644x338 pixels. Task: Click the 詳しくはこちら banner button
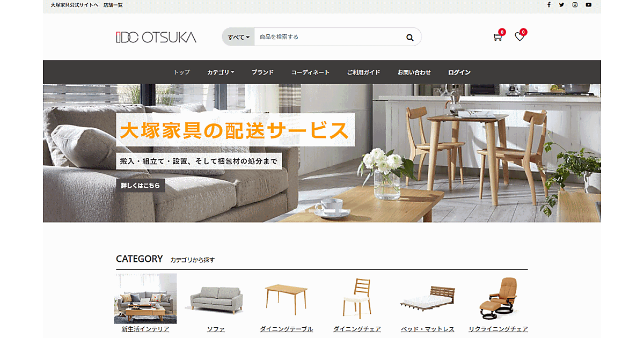pyautogui.click(x=141, y=186)
